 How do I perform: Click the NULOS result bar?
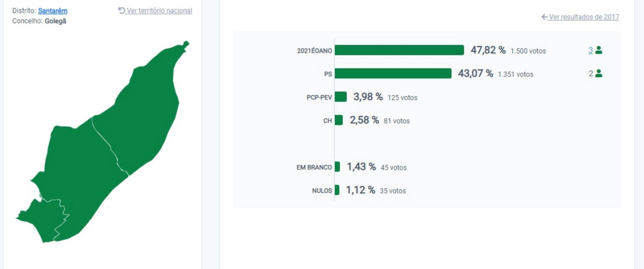(337, 190)
